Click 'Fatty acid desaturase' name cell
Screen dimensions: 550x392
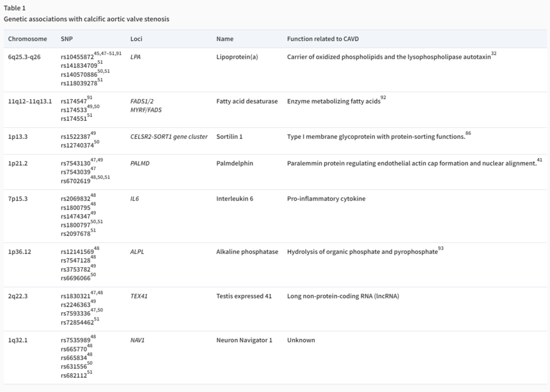247,101
